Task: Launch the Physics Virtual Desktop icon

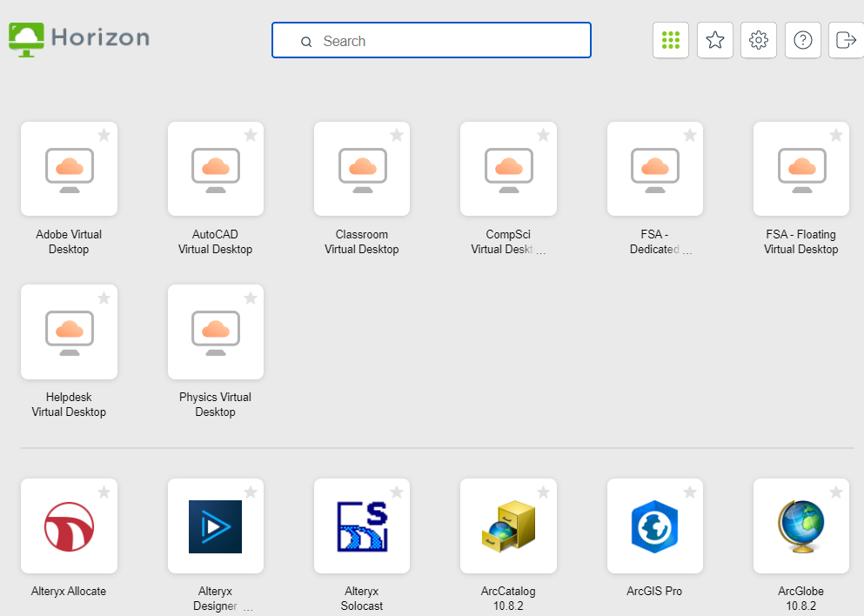Action: tap(216, 331)
